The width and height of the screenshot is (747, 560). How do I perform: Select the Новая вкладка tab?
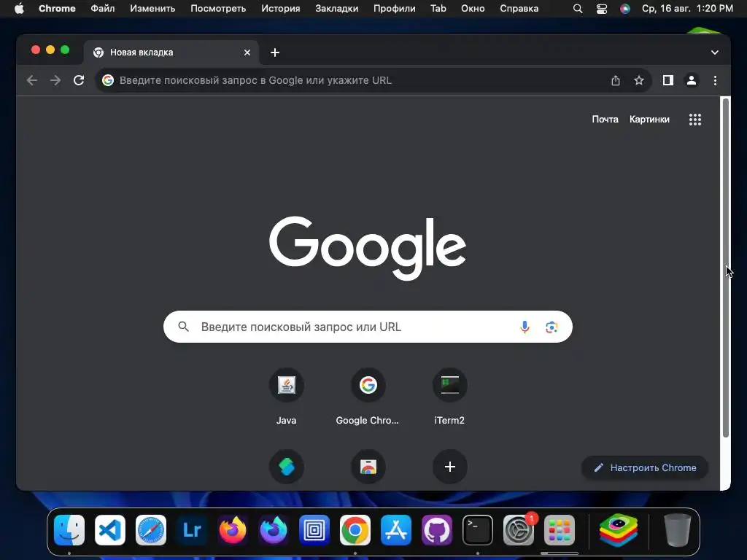pos(171,52)
